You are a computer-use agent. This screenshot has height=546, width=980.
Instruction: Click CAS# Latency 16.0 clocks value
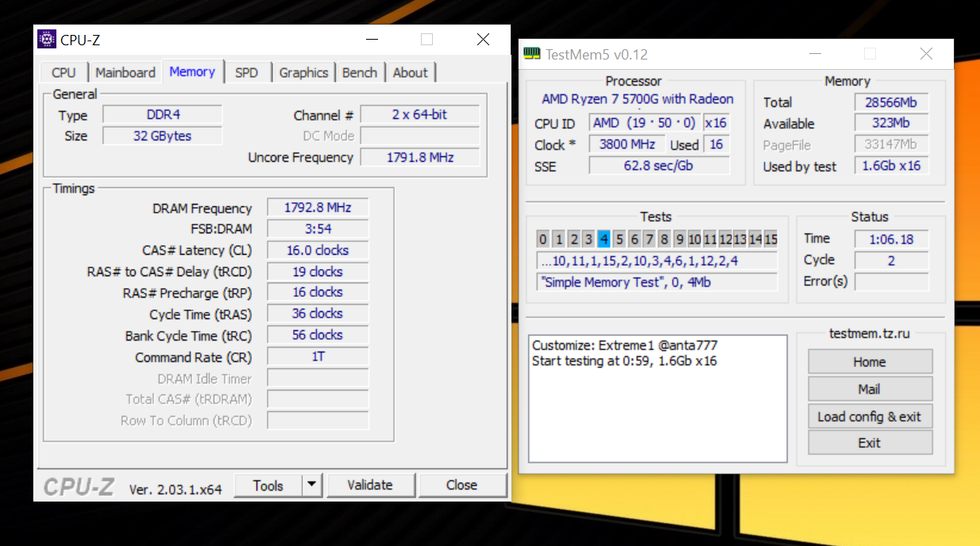pos(318,250)
